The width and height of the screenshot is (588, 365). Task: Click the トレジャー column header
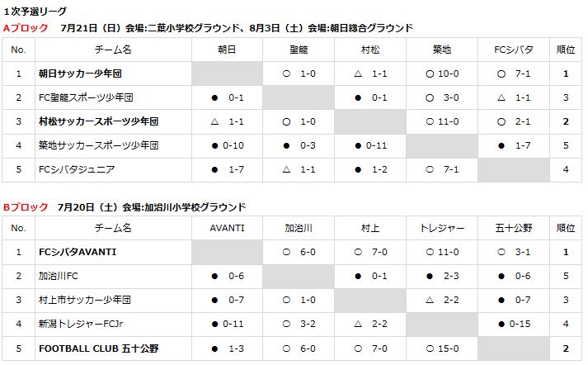pos(442,228)
